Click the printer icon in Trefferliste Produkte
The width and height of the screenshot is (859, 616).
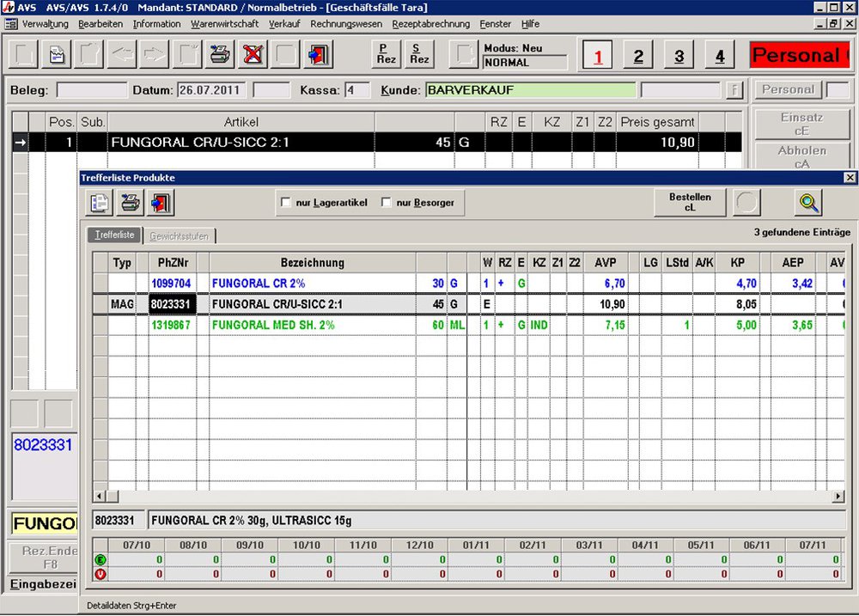[130, 203]
